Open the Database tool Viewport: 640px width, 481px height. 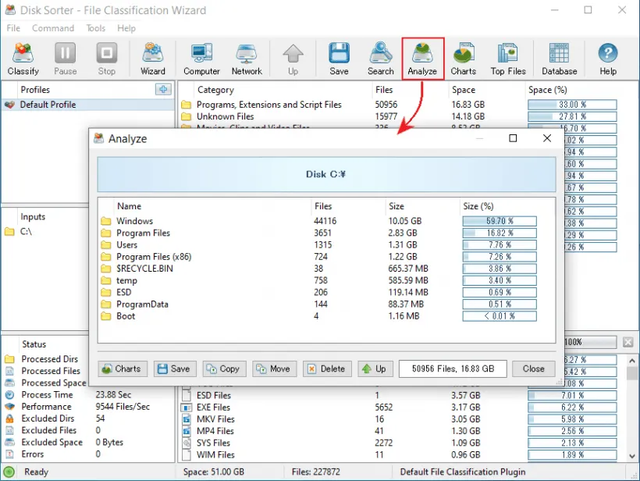pos(559,59)
